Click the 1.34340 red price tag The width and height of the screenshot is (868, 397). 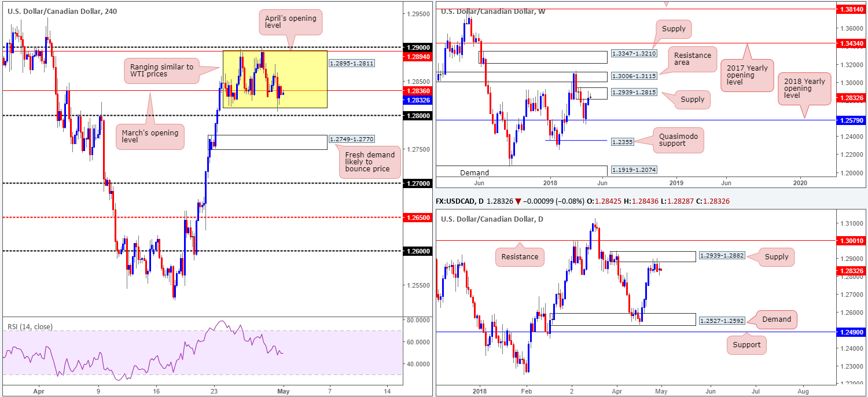851,43
